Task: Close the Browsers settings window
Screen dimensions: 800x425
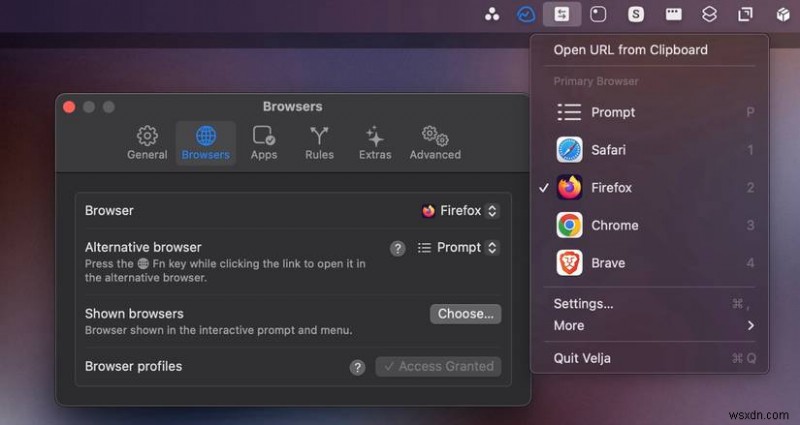Action: click(x=69, y=107)
